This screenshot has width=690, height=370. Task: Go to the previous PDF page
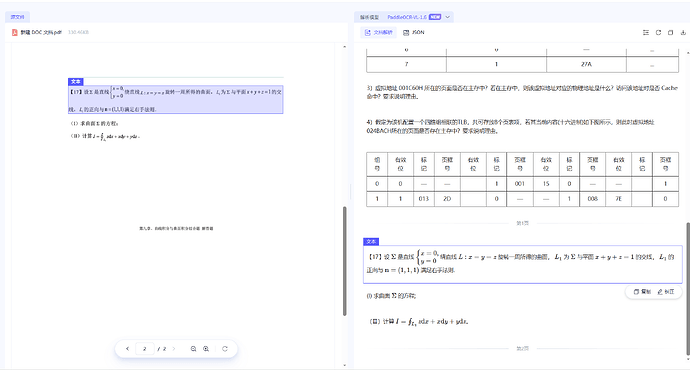click(127, 348)
